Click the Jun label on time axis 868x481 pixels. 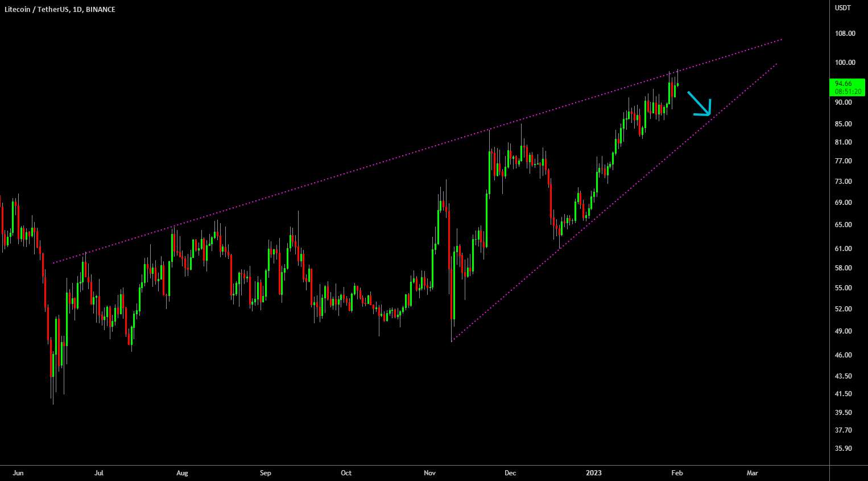tap(18, 473)
